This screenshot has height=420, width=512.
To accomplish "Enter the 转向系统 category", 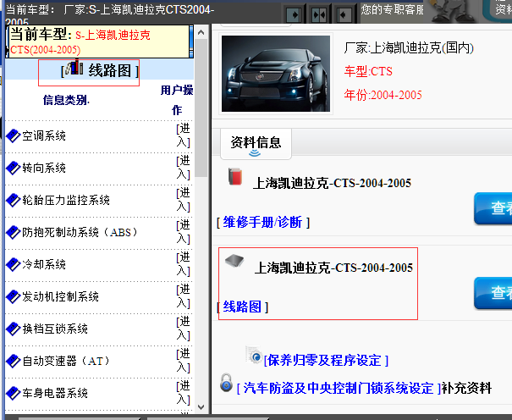I will point(183,168).
